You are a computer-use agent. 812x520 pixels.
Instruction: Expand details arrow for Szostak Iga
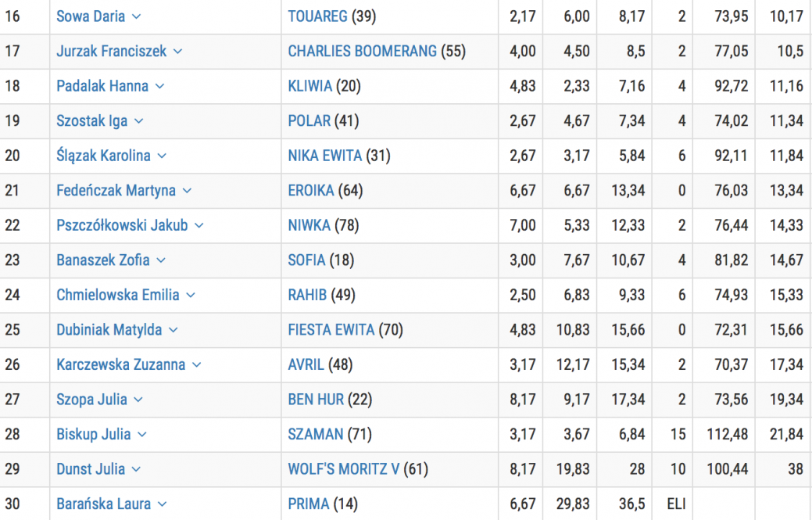point(138,121)
